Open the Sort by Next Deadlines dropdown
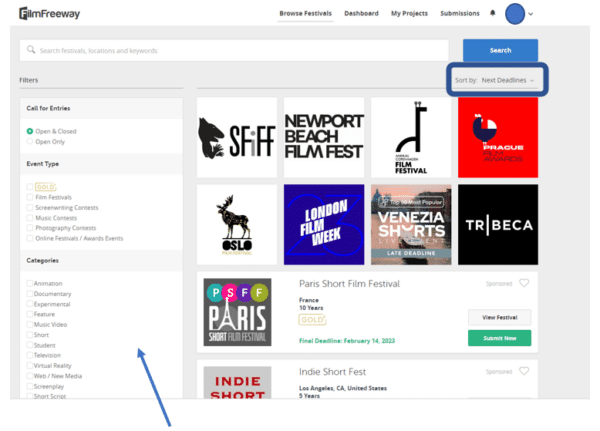 (x=496, y=80)
